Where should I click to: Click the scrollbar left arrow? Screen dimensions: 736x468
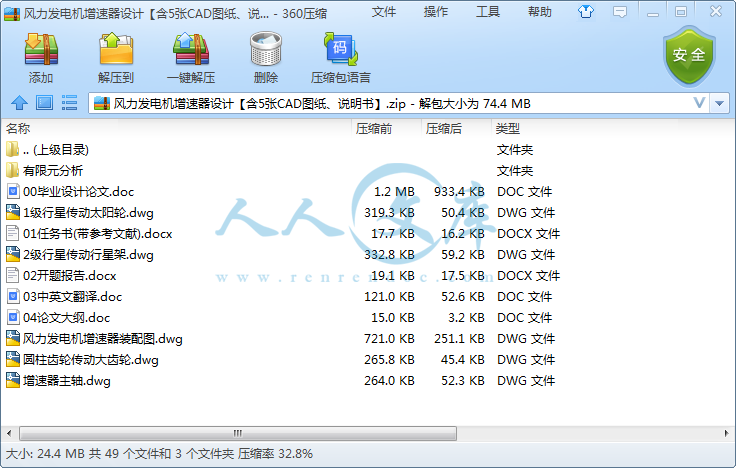pyautogui.click(x=9, y=433)
